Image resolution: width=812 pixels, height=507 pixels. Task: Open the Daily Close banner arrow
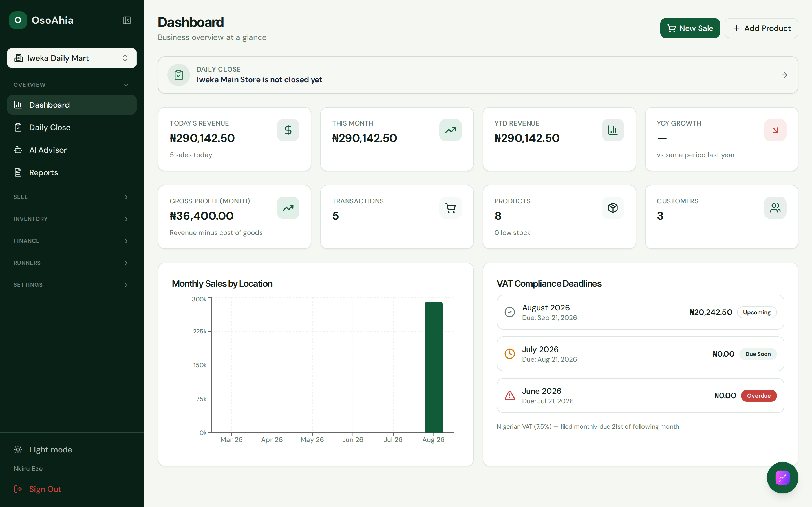point(784,75)
